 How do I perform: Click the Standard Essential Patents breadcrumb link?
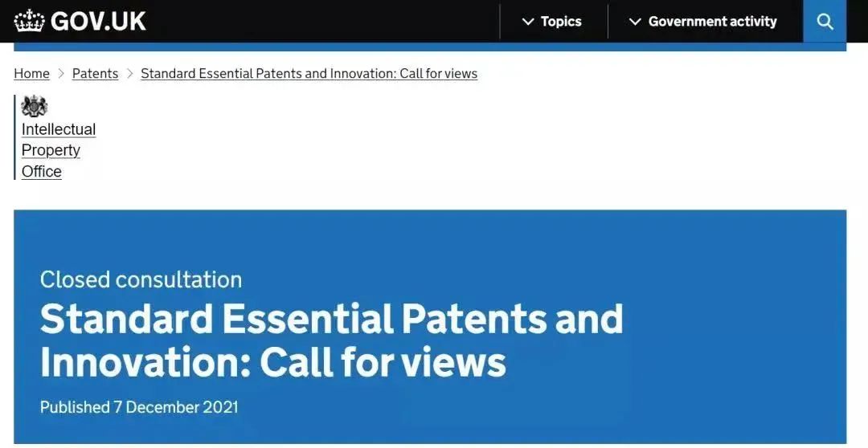click(309, 74)
